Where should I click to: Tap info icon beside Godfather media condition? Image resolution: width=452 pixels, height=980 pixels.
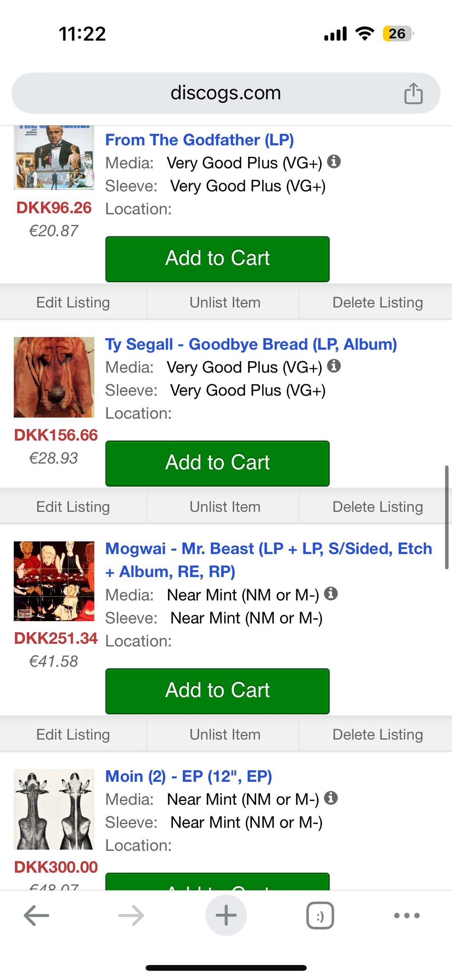click(x=334, y=162)
